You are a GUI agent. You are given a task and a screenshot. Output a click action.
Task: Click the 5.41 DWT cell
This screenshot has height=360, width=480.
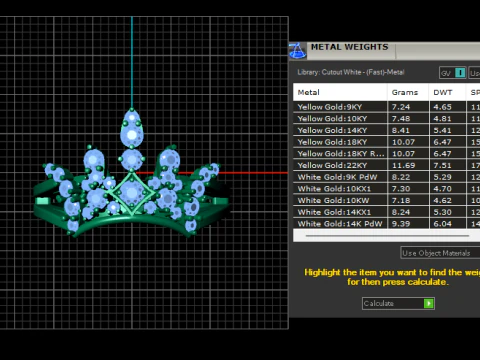(x=447, y=130)
